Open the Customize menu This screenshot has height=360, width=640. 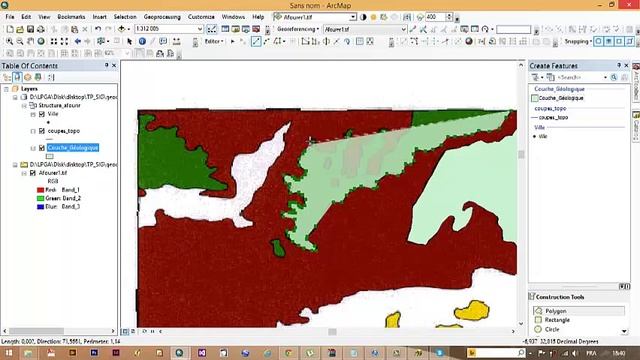pos(201,17)
